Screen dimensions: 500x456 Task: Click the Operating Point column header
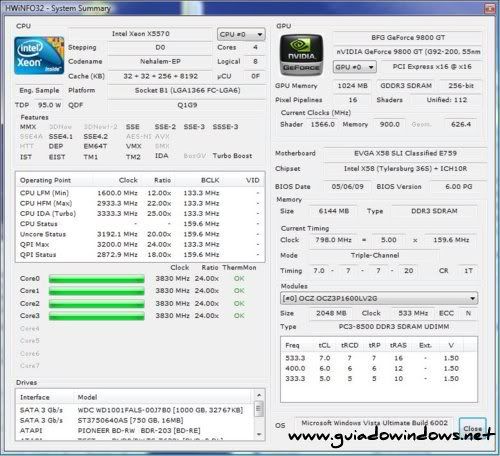click(x=55, y=180)
